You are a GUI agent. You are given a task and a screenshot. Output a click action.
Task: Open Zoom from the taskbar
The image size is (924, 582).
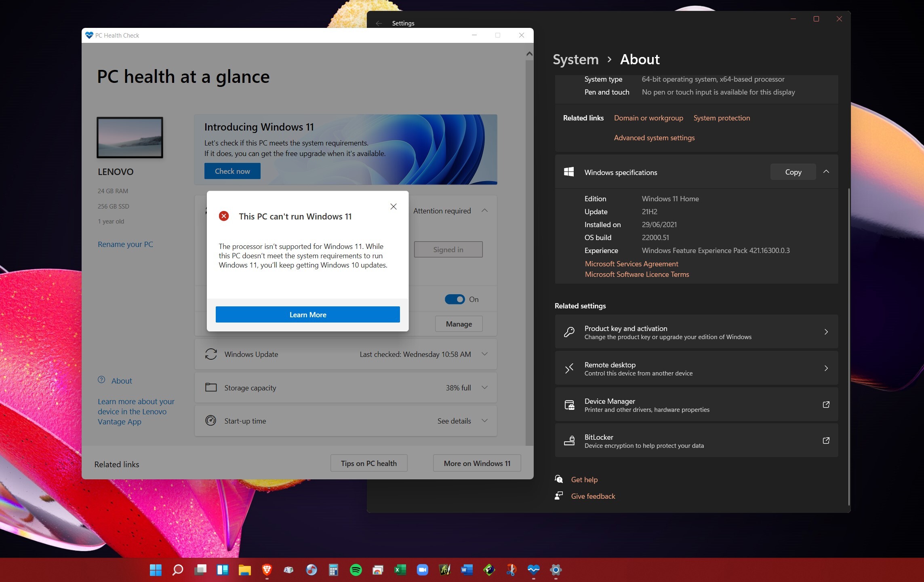coord(422,570)
